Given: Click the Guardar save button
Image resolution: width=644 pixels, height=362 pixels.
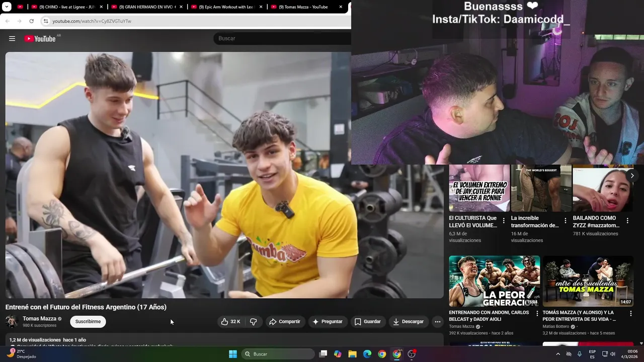Looking at the screenshot, I should tap(367, 322).
